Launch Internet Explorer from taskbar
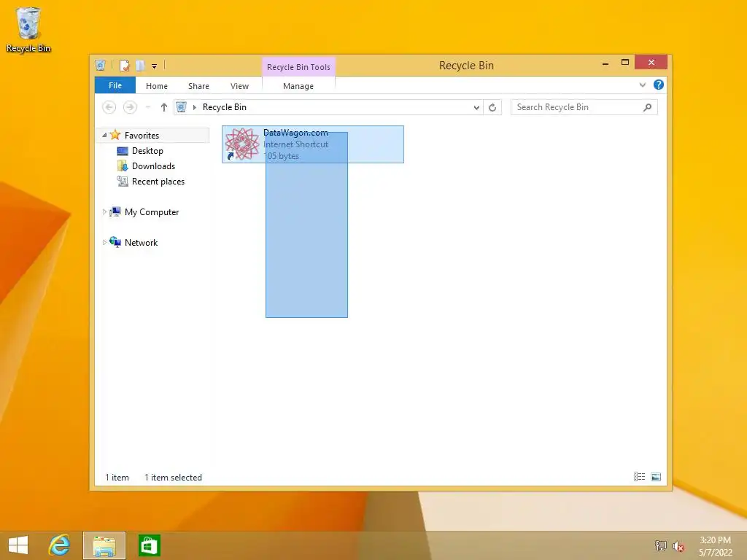747x560 pixels. click(59, 545)
